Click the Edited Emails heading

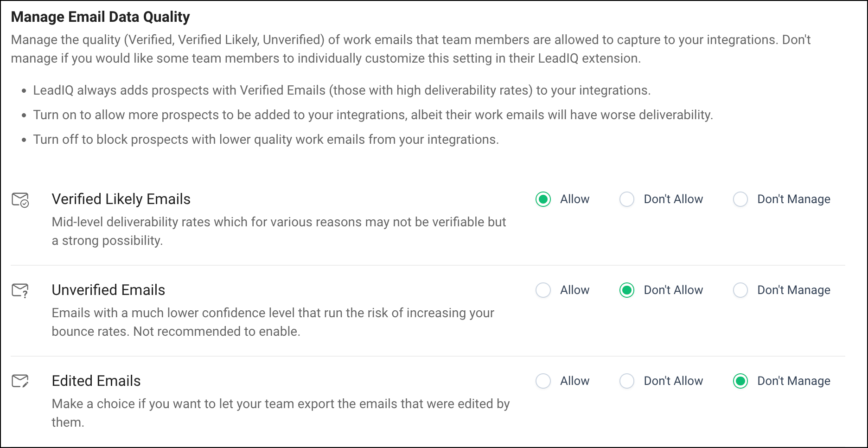click(x=96, y=381)
